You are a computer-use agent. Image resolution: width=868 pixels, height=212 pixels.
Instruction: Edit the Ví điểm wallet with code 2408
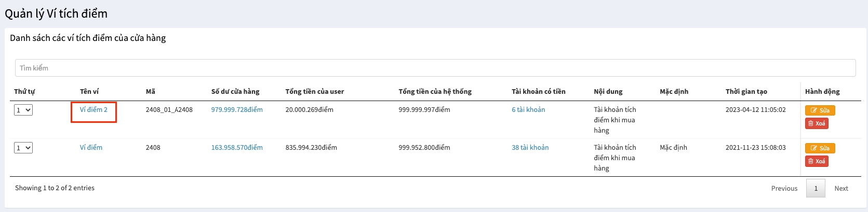(820, 148)
